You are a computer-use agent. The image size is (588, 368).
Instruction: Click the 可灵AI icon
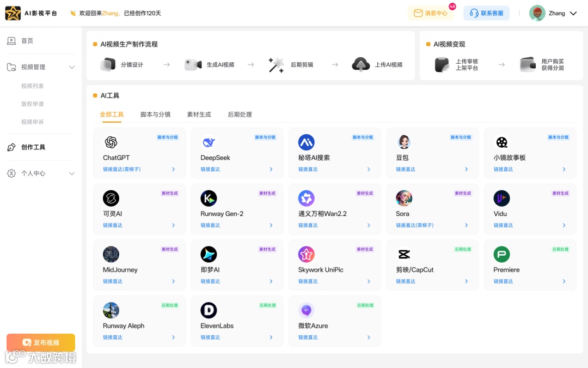tap(111, 198)
